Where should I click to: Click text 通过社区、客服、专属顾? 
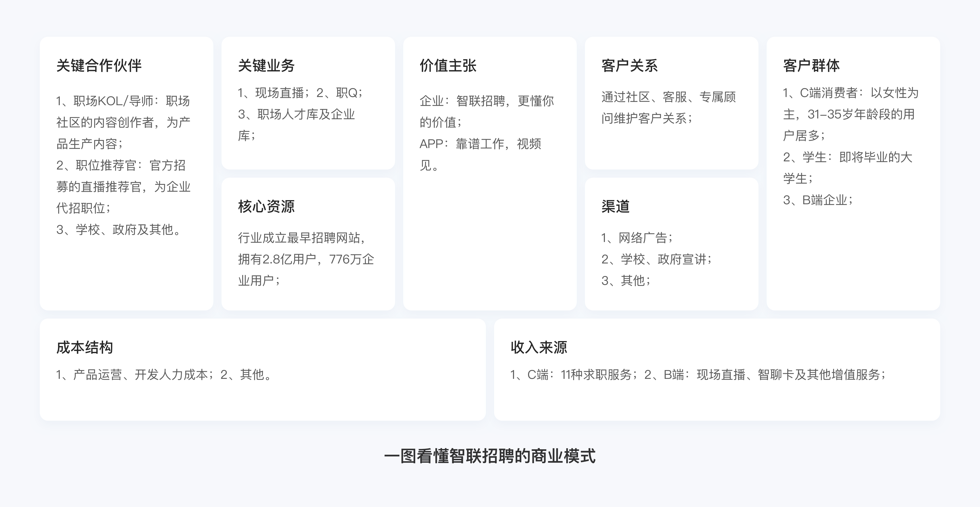click(668, 97)
